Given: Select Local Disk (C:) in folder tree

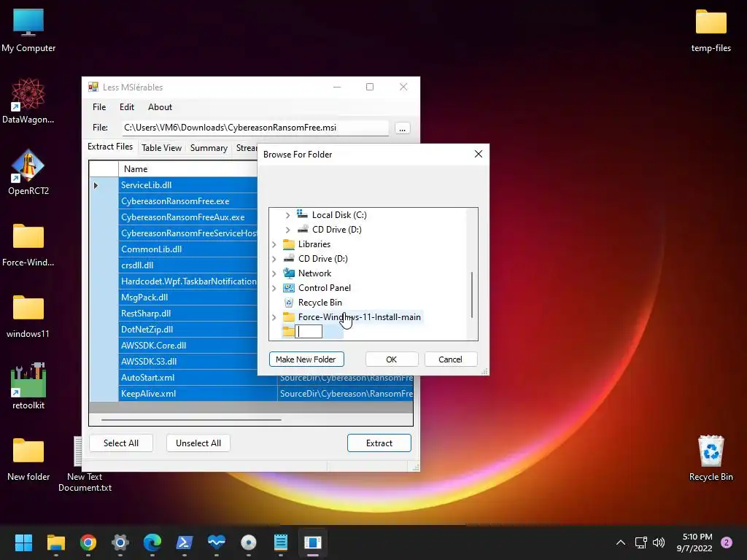Looking at the screenshot, I should point(339,215).
